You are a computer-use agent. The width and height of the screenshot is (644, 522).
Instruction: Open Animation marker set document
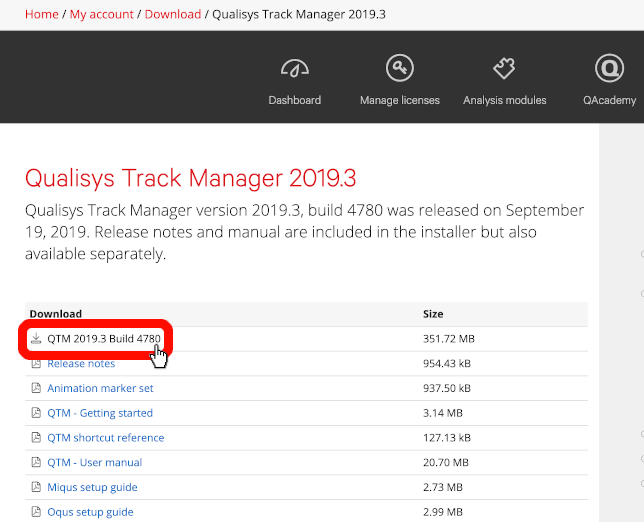(x=100, y=388)
